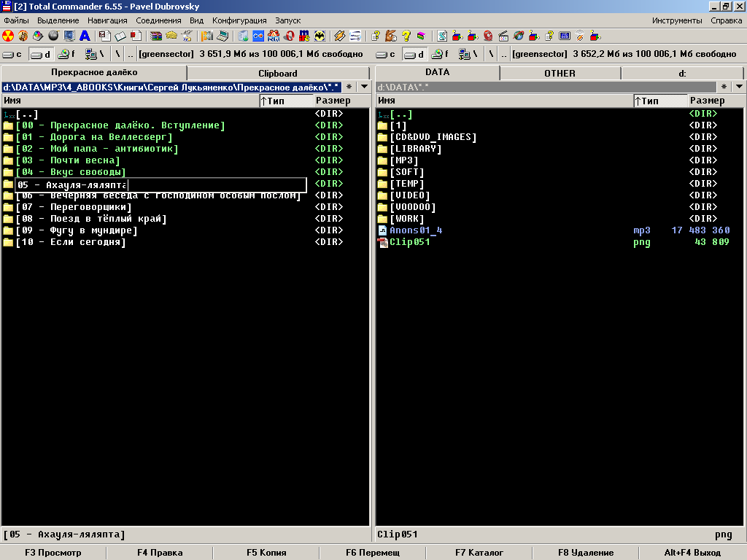747x560 pixels.
Task: Switch right panel to drive f
Action: click(x=440, y=54)
